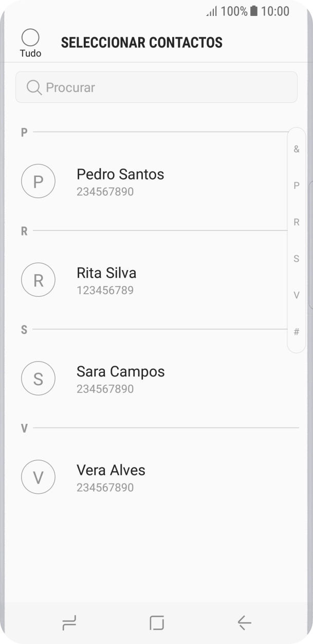Tap the Rita Silva avatar circle

[x=38, y=280]
